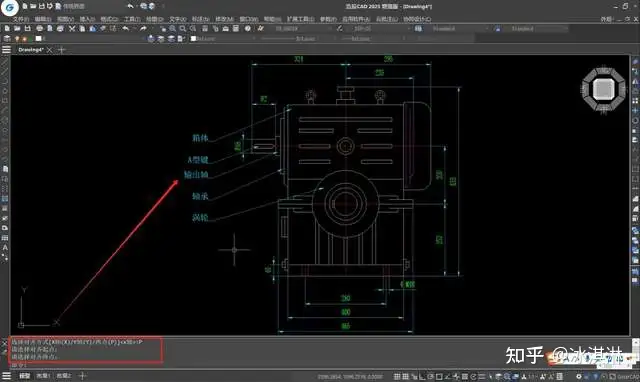Screen dimensions: 640x382
Task: Switch to the Drawing4* tab
Action: pos(31,50)
